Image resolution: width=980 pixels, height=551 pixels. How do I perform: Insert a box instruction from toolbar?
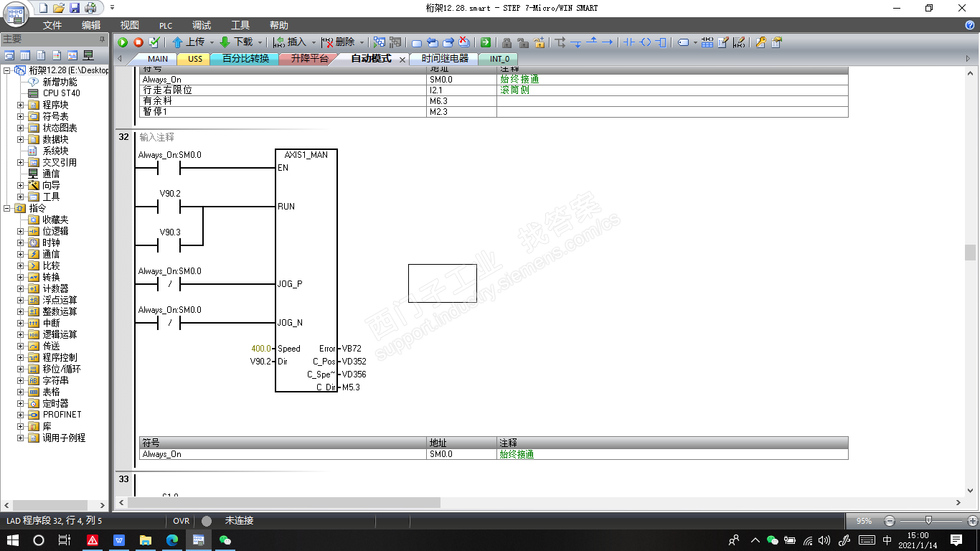pyautogui.click(x=661, y=42)
